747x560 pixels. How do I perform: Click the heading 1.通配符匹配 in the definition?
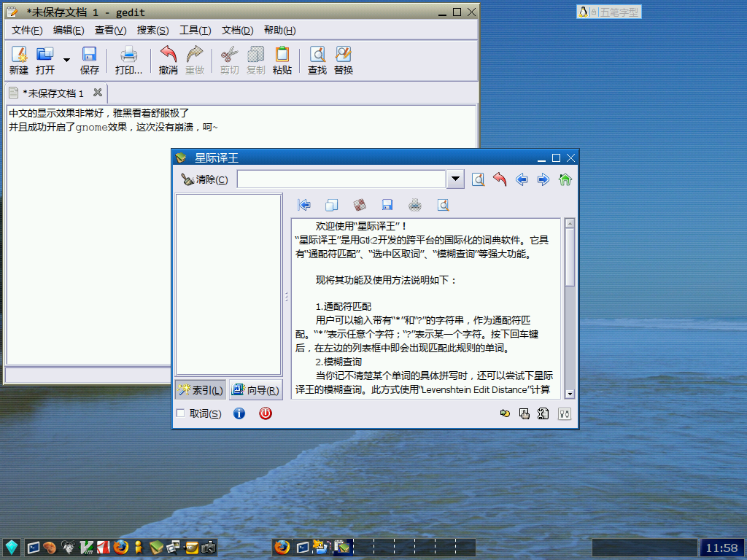(x=344, y=306)
